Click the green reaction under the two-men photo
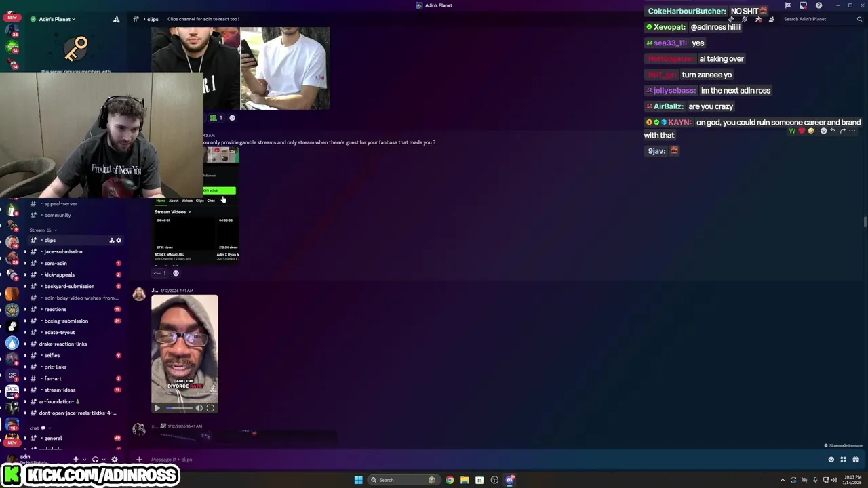The width and height of the screenshot is (868, 488). pyautogui.click(x=216, y=118)
